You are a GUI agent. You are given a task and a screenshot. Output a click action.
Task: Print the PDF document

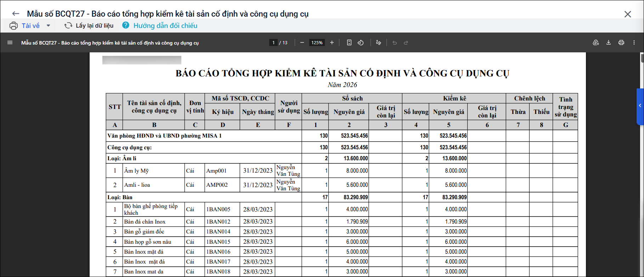(621, 42)
